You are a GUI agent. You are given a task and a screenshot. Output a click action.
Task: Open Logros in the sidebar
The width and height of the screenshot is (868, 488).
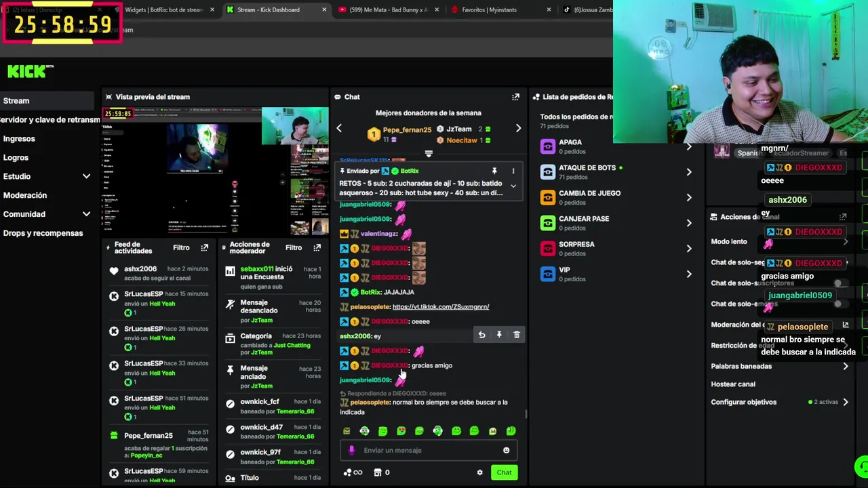tap(16, 157)
